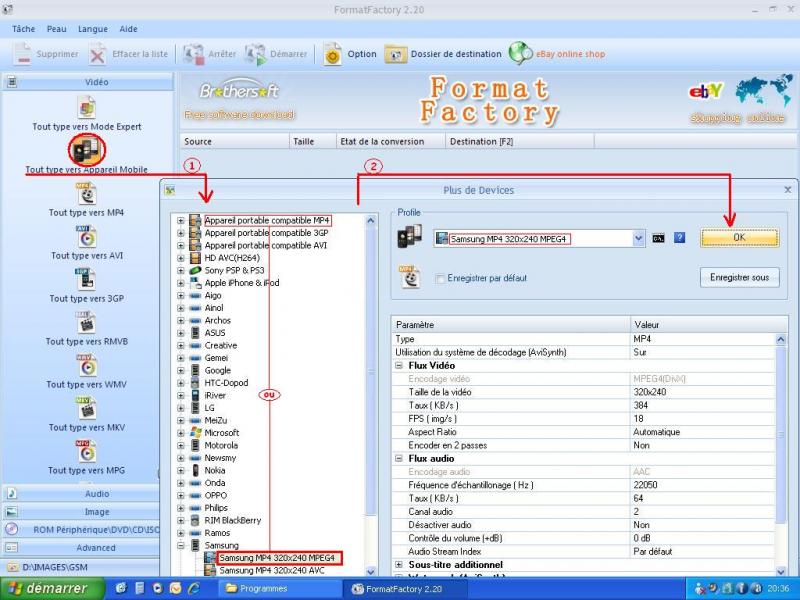800x600 pixels.
Task: Toggle Enregistrer par défaut checkbox
Action: coord(440,279)
